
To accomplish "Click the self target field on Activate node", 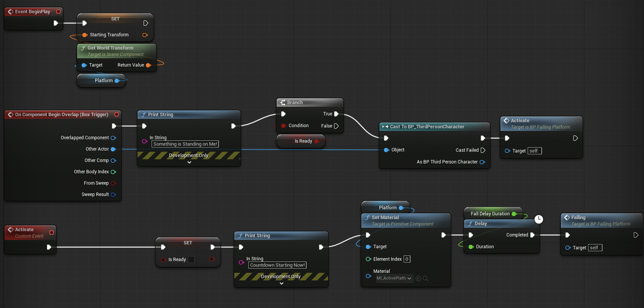I will [535, 151].
